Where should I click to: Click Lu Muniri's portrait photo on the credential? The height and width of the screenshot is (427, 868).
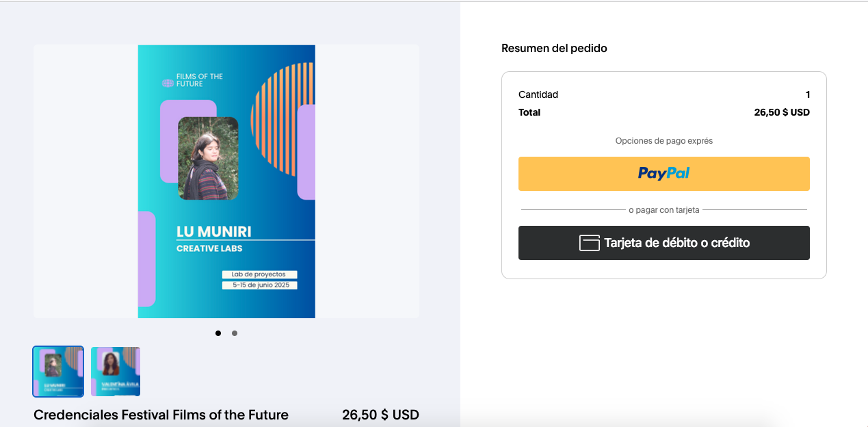pyautogui.click(x=208, y=158)
